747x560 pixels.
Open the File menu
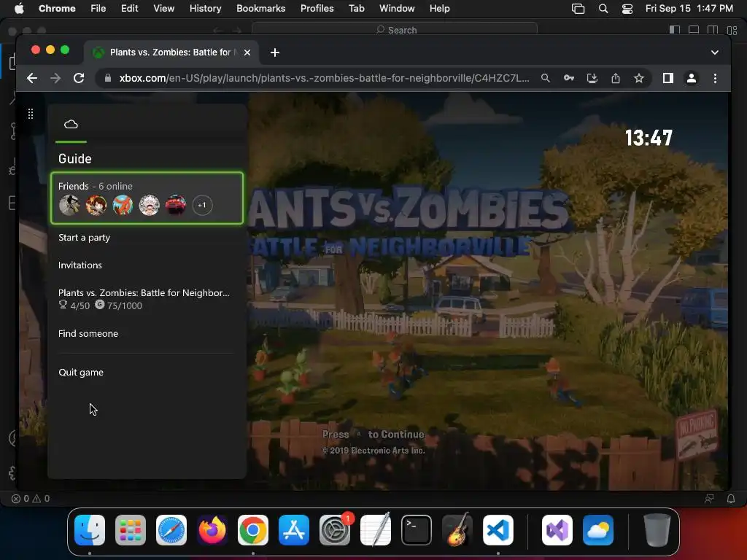(x=98, y=9)
